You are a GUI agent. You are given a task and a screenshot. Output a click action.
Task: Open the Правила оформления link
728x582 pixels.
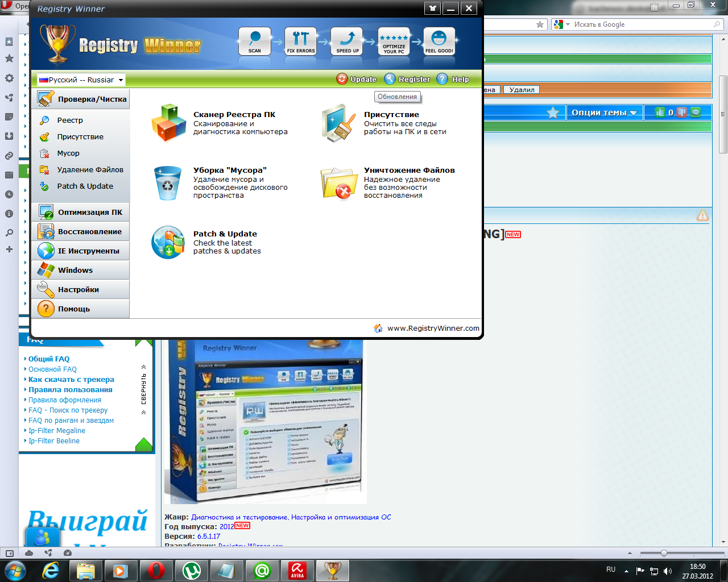coord(65,400)
